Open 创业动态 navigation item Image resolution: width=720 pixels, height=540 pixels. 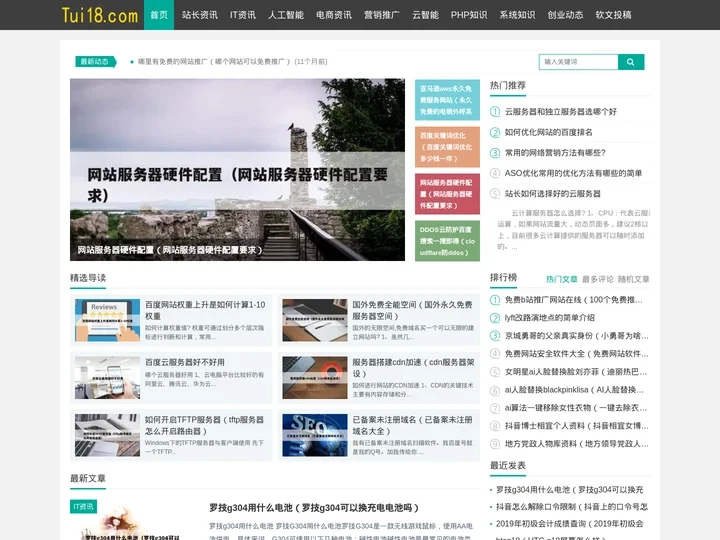565,15
